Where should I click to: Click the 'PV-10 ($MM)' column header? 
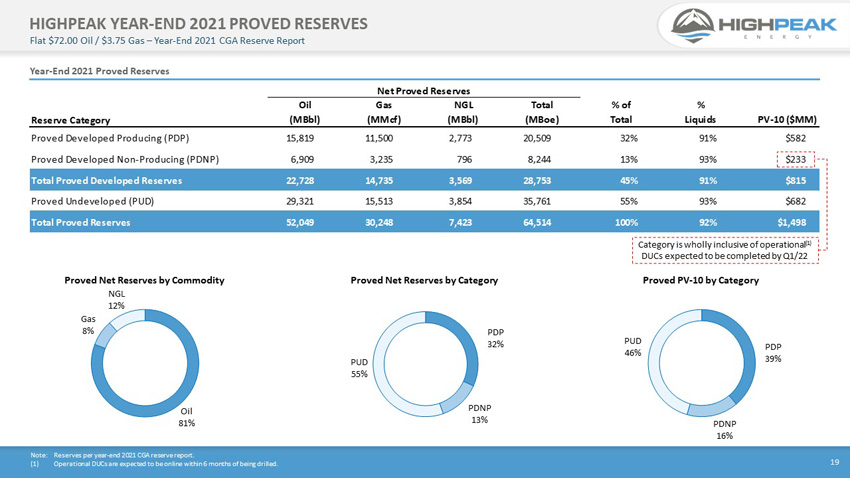(x=787, y=120)
